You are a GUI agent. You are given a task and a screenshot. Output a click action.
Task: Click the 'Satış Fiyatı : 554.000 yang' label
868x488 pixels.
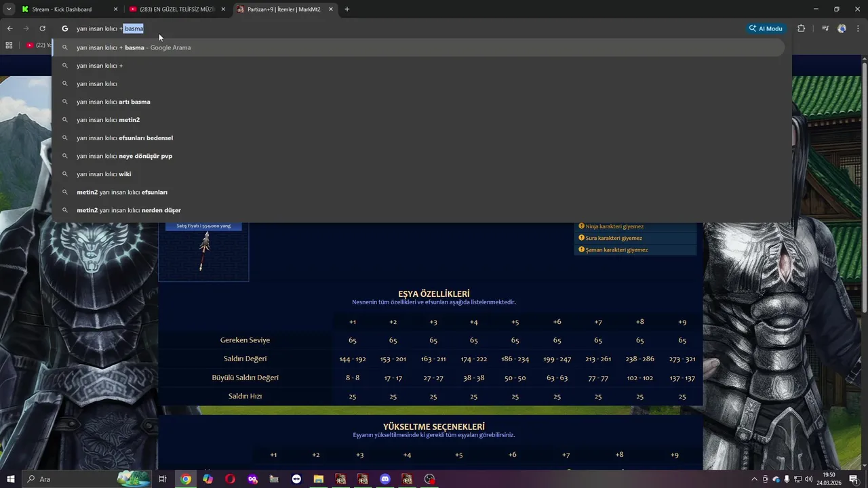[x=203, y=226]
